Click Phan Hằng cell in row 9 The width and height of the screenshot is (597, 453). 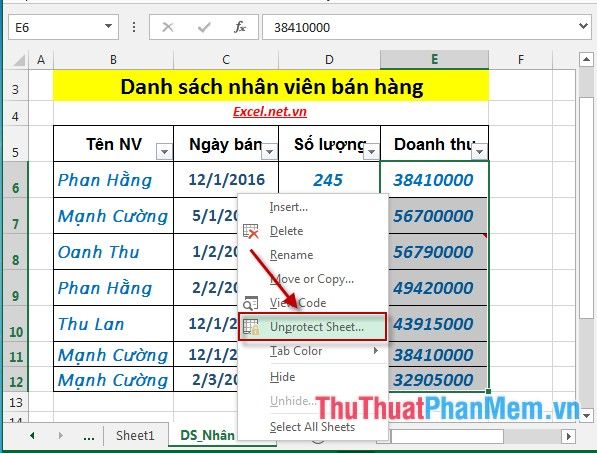click(113, 287)
